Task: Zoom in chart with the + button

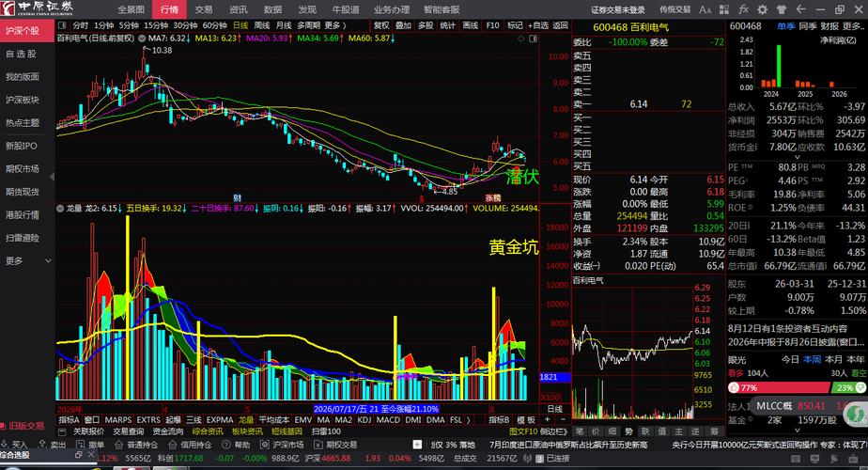Action: click(x=547, y=419)
